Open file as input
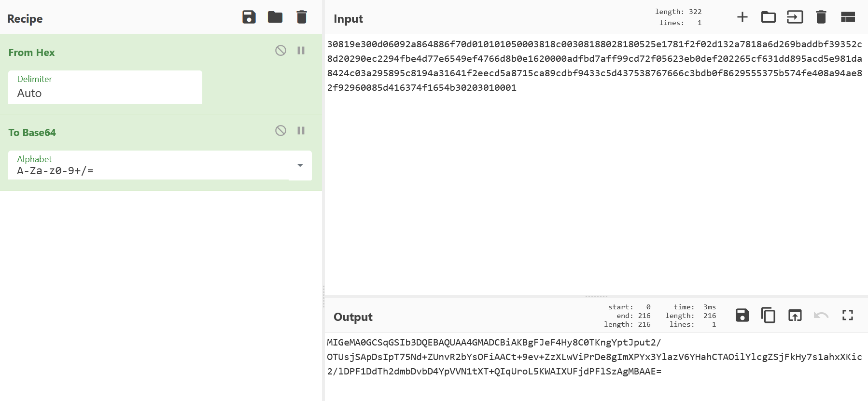This screenshot has height=401, width=868. (795, 17)
